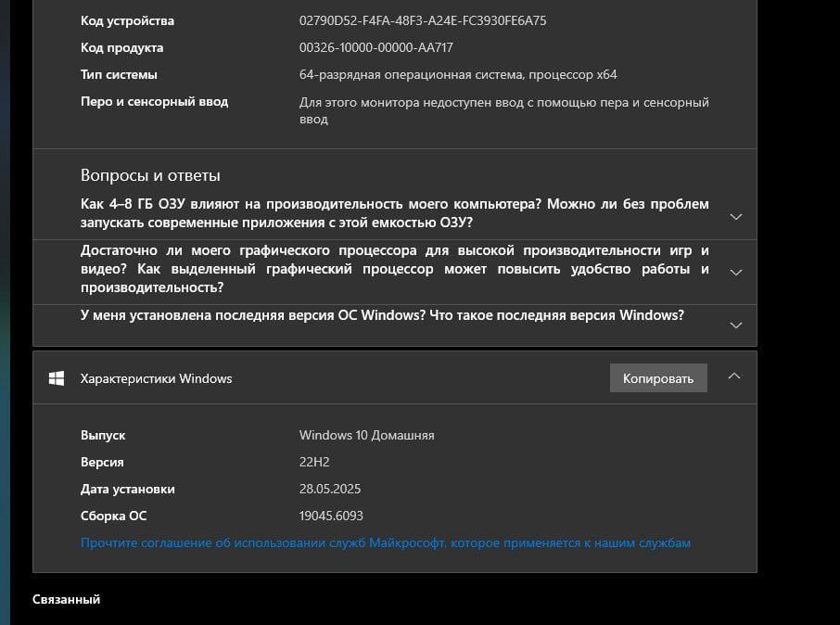Viewport: 840px width, 625px height.
Task: Click the Код устройства label
Action: [x=127, y=21]
